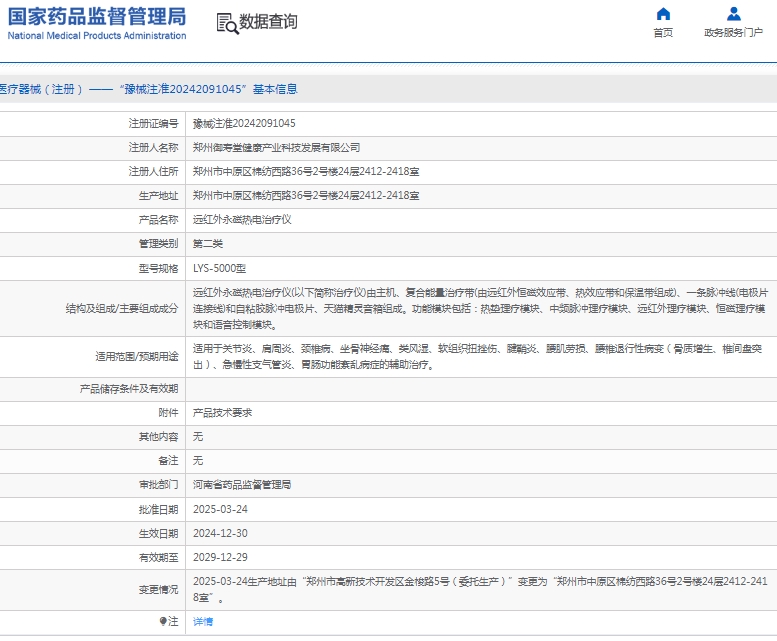The image size is (777, 641).
Task: Click effective date 2024-12-30
Action: pos(220,534)
